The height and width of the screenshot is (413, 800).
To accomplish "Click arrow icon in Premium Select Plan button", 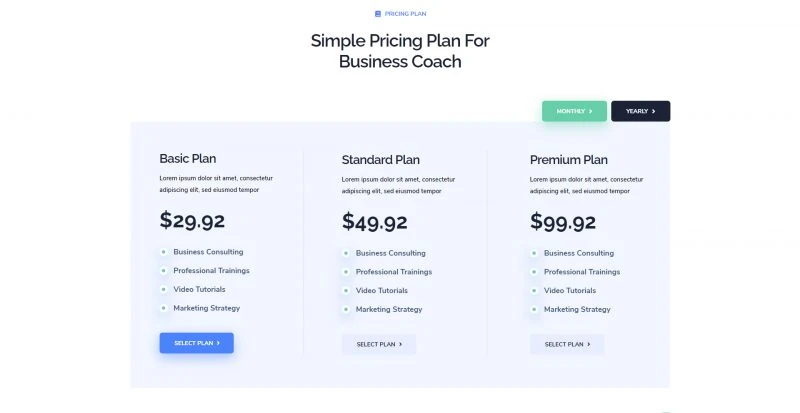I will [x=589, y=345].
